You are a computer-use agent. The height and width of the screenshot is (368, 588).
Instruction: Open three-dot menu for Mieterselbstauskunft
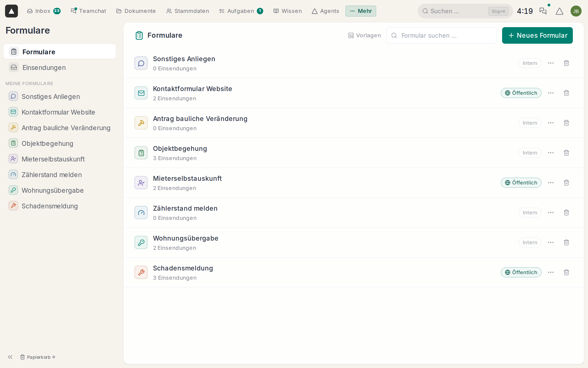(x=551, y=183)
